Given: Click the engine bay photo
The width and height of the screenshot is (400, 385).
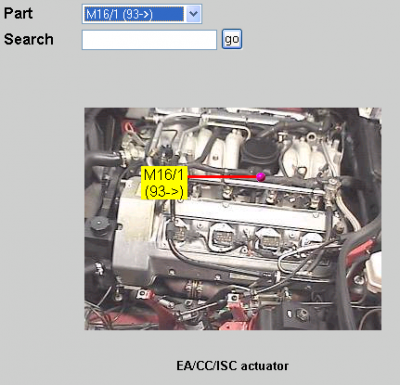Looking at the screenshot, I should tap(233, 219).
